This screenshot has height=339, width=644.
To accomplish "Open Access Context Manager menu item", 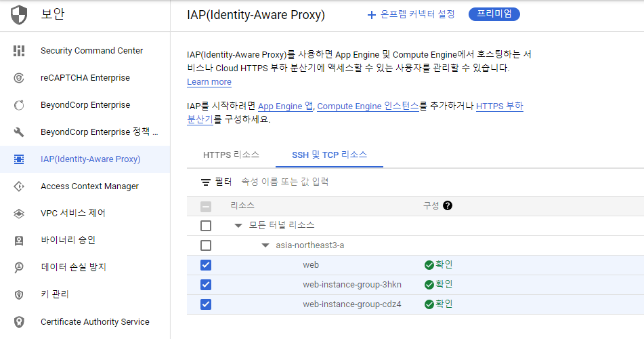I will 85,186.
